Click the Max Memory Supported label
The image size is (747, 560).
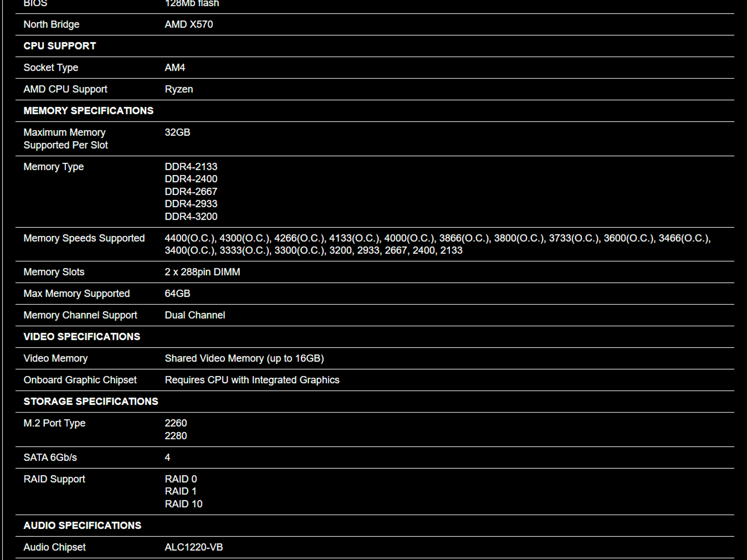point(77,294)
